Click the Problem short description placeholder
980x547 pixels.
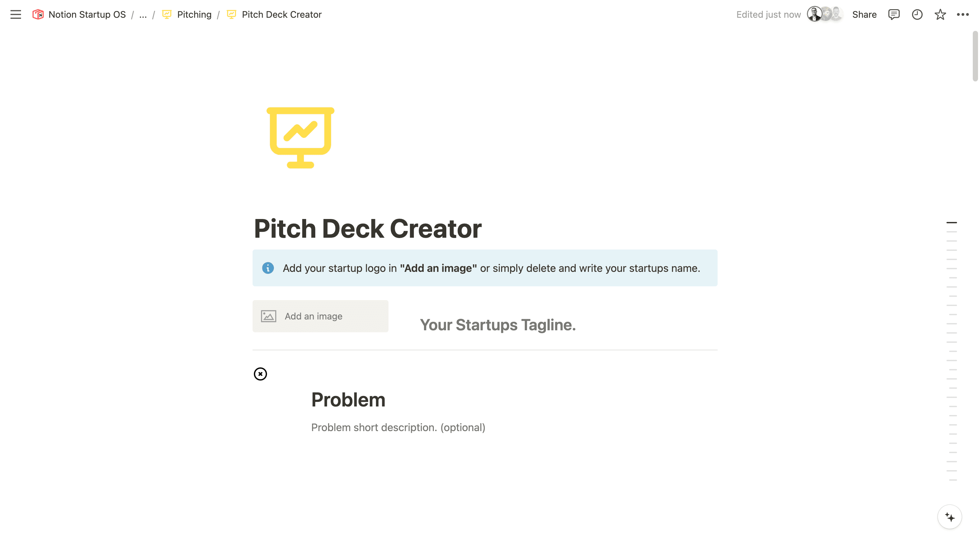398,427
